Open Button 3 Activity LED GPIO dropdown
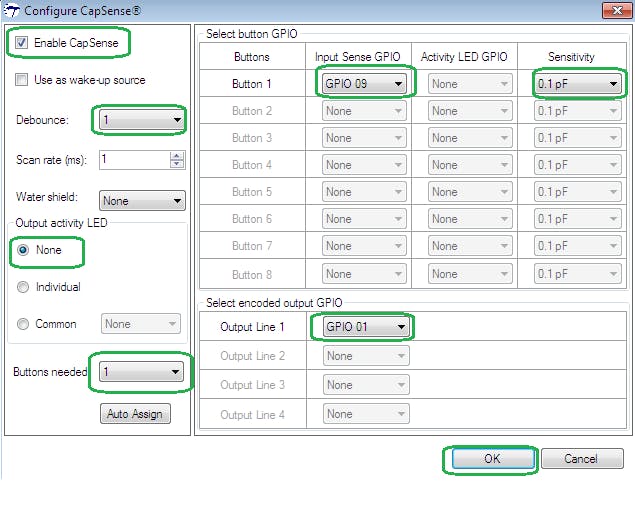635x520 pixels. point(470,138)
